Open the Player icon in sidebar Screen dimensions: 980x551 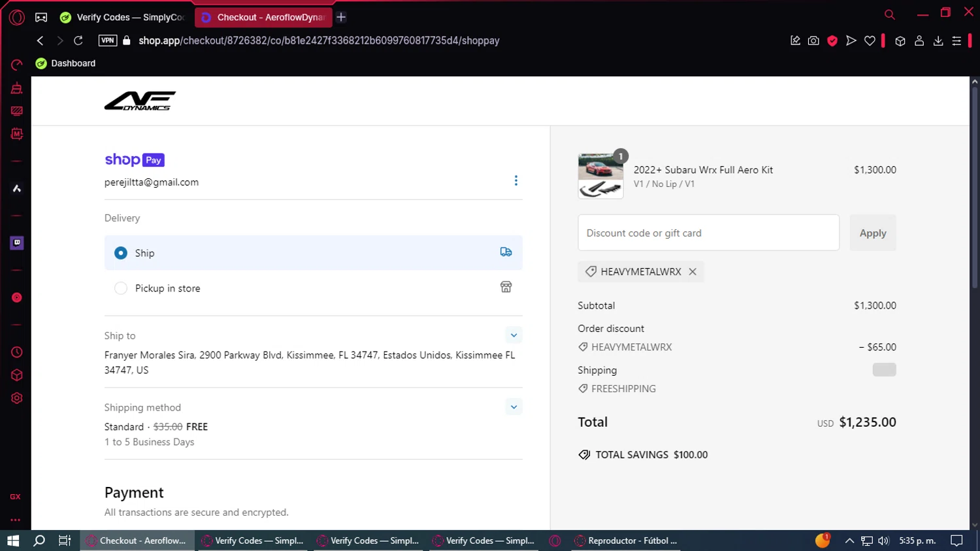coord(17,297)
